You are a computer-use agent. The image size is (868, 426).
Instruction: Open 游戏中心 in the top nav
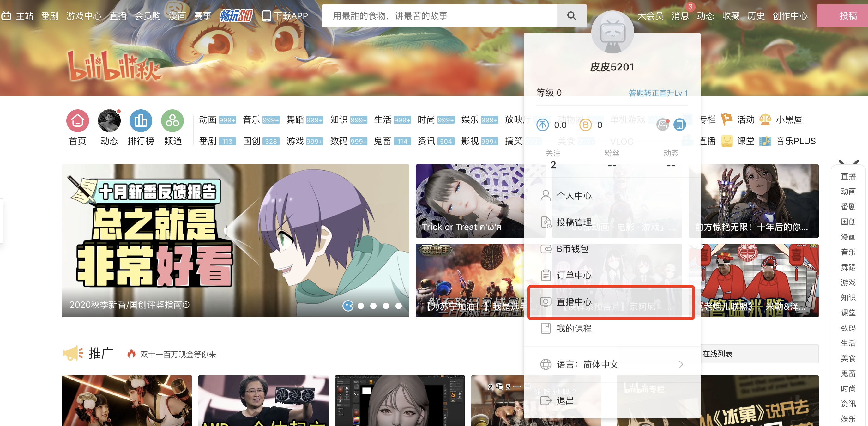84,16
